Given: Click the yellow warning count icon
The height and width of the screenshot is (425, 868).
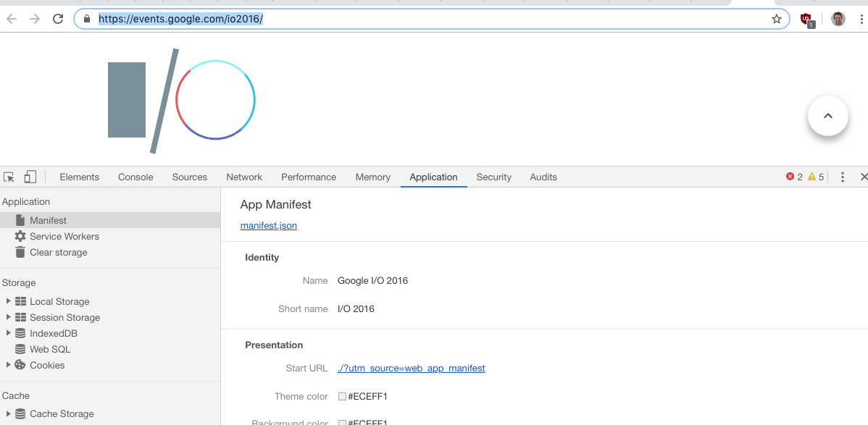Looking at the screenshot, I should pos(811,177).
